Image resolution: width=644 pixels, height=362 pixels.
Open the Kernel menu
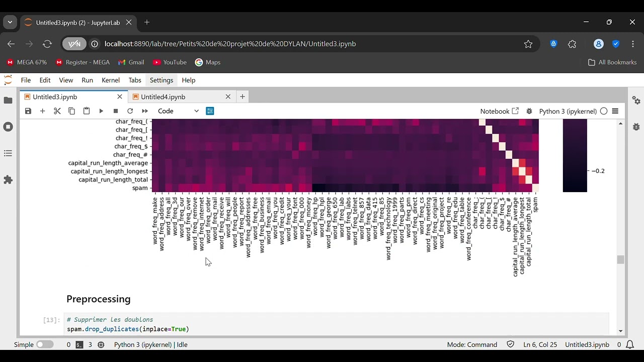pyautogui.click(x=111, y=80)
